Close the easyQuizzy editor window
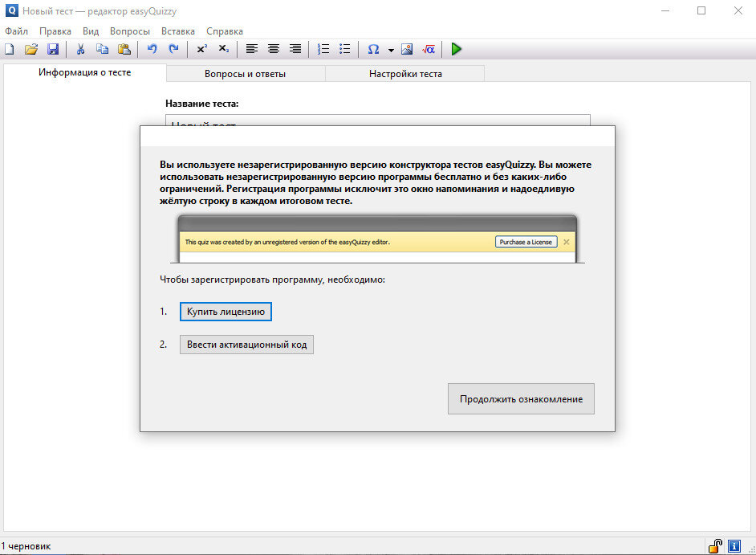The width and height of the screenshot is (756, 555). click(x=738, y=10)
